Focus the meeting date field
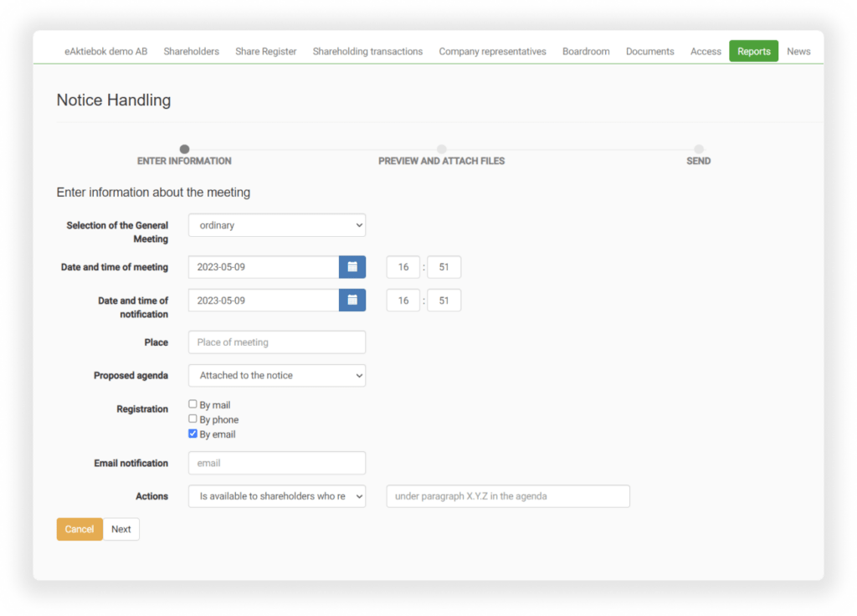Viewport: 857px width, 616px height. click(x=264, y=267)
